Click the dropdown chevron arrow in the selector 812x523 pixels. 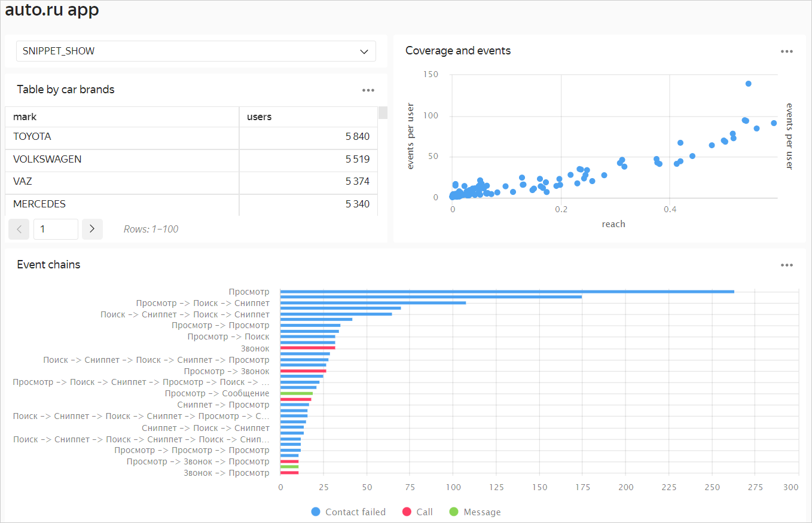coord(364,51)
